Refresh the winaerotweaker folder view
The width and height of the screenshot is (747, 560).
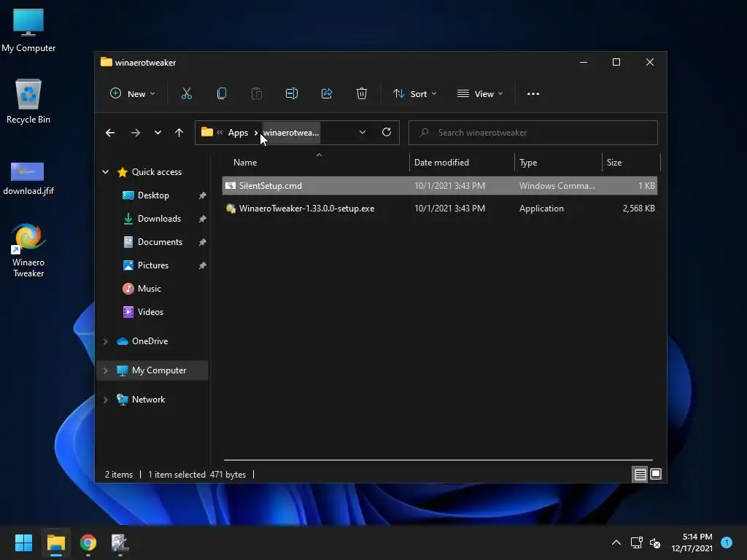pyautogui.click(x=387, y=133)
